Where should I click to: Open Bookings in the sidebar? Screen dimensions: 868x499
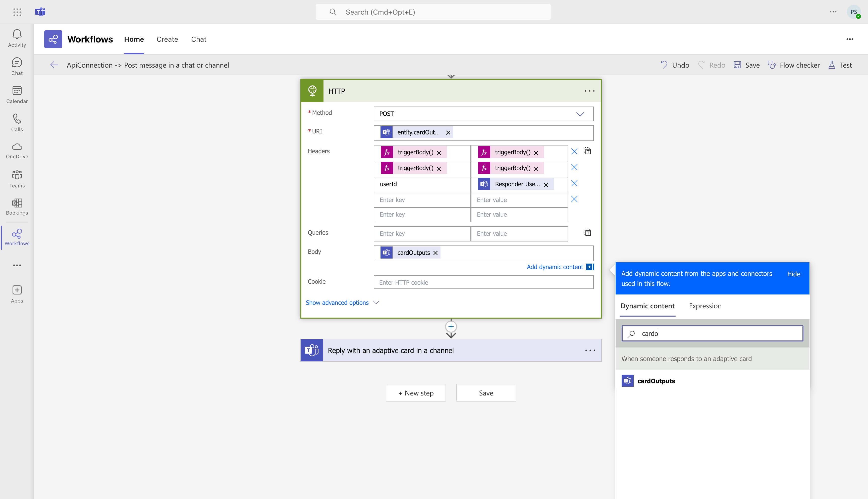point(17,207)
